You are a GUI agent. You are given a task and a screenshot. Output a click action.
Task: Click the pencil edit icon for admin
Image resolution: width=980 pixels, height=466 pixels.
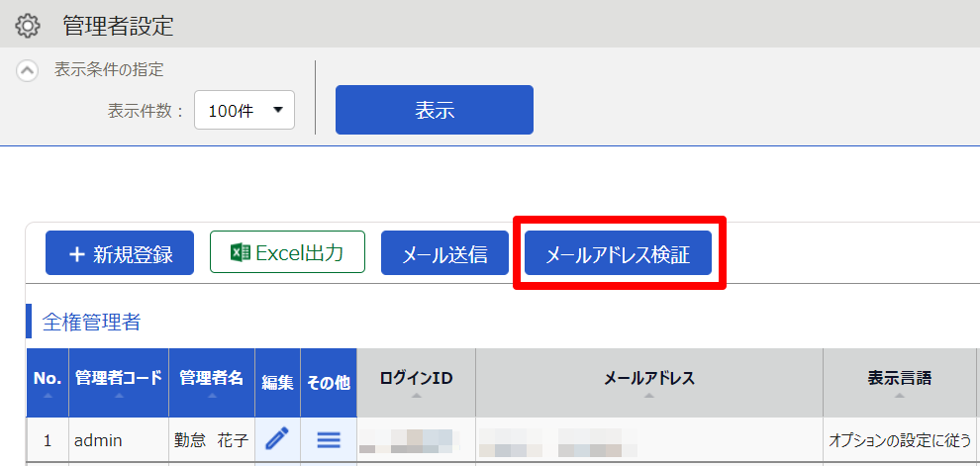[277, 439]
